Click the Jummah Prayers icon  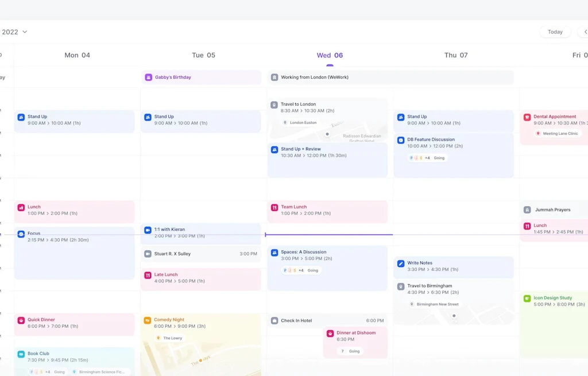pos(527,210)
